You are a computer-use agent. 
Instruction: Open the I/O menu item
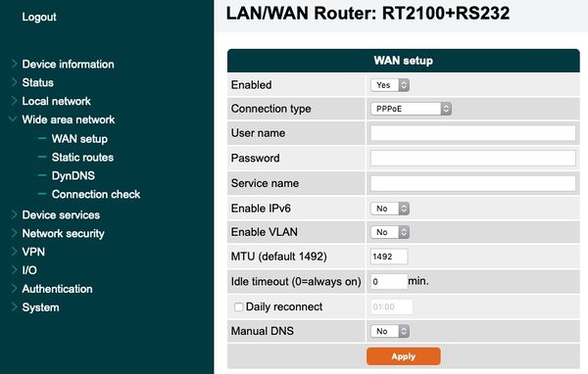tap(29, 270)
